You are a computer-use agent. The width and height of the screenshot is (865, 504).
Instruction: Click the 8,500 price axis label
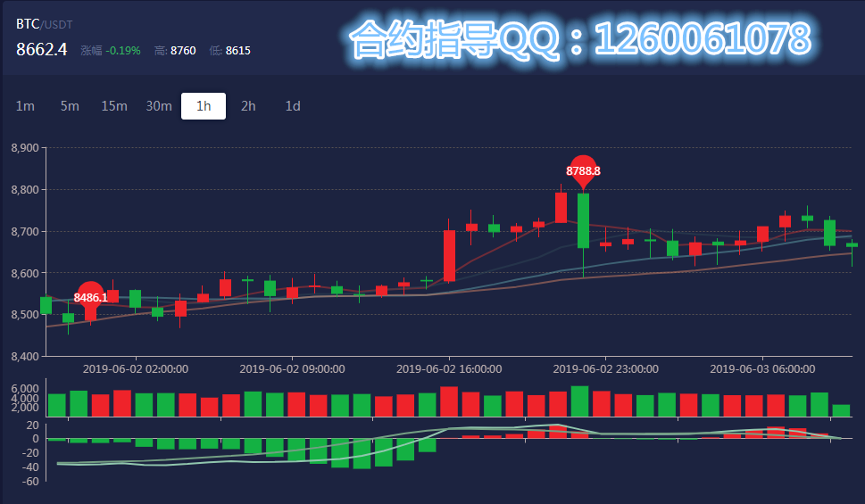[25, 315]
